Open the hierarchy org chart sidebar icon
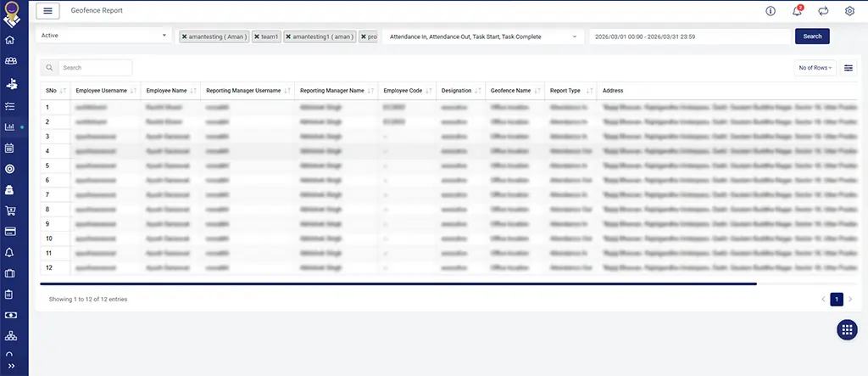 click(10, 336)
